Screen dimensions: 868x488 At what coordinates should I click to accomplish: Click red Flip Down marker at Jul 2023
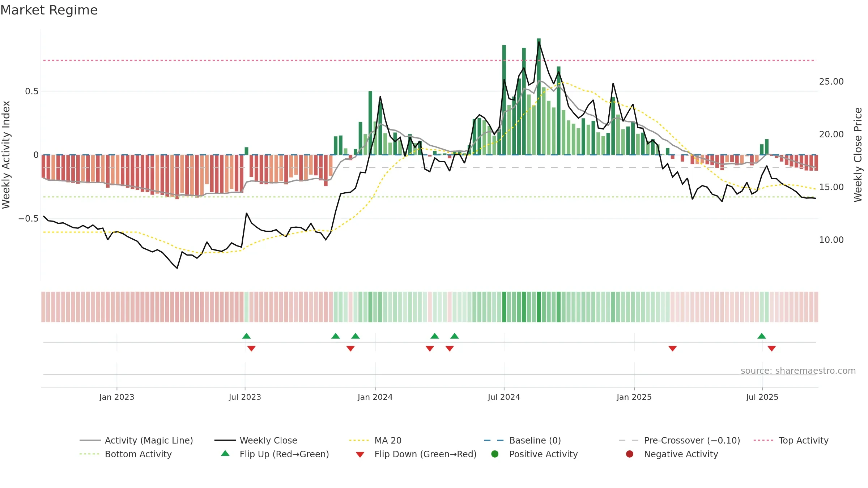point(251,348)
